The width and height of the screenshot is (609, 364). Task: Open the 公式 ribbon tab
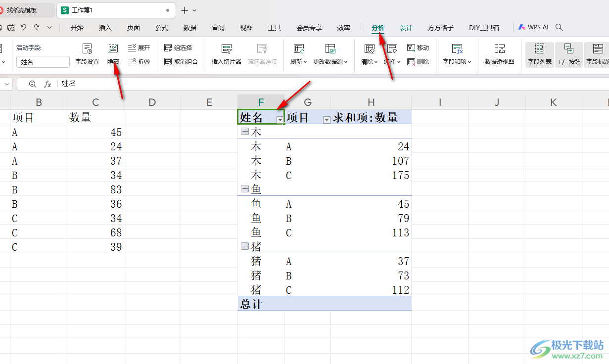pyautogui.click(x=162, y=28)
